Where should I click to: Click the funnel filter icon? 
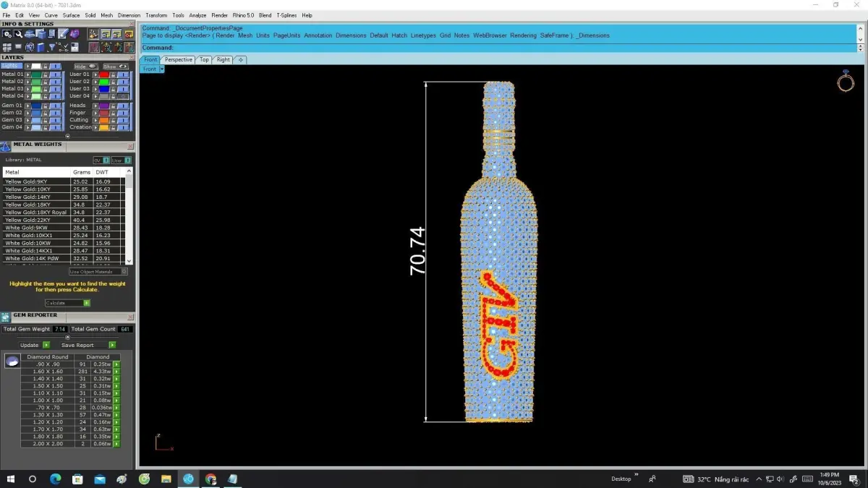pyautogui.click(x=52, y=47)
